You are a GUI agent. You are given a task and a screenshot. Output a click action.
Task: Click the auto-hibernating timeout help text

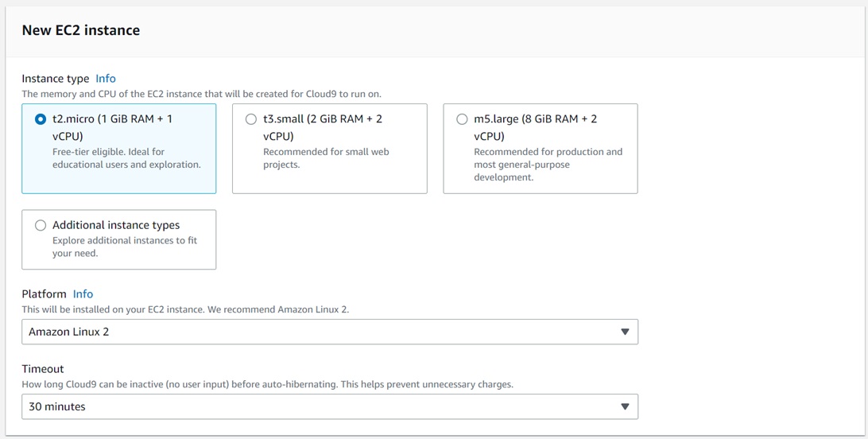pyautogui.click(x=267, y=384)
